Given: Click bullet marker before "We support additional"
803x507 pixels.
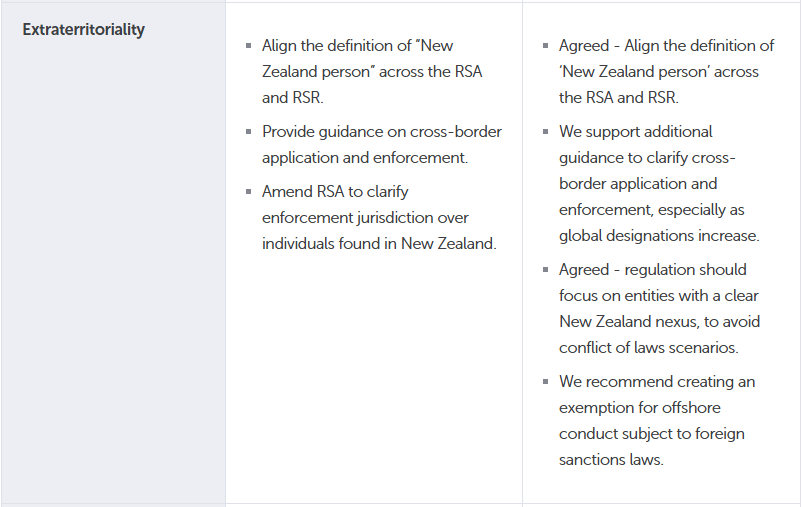Looking at the screenshot, I should click(x=545, y=133).
